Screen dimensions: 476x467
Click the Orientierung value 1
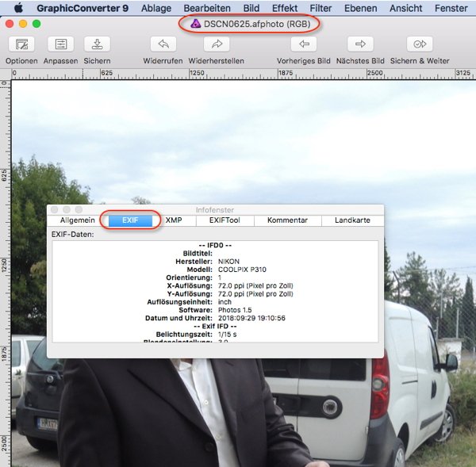[220, 278]
